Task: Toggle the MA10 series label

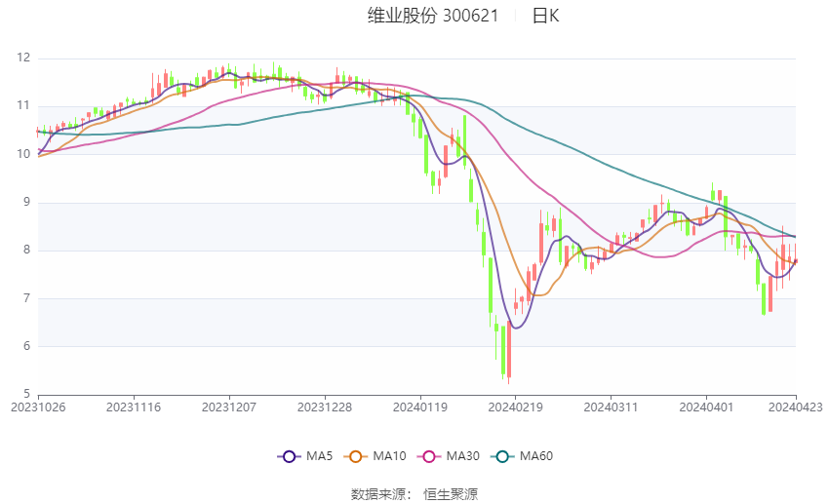Action: pyautogui.click(x=390, y=456)
